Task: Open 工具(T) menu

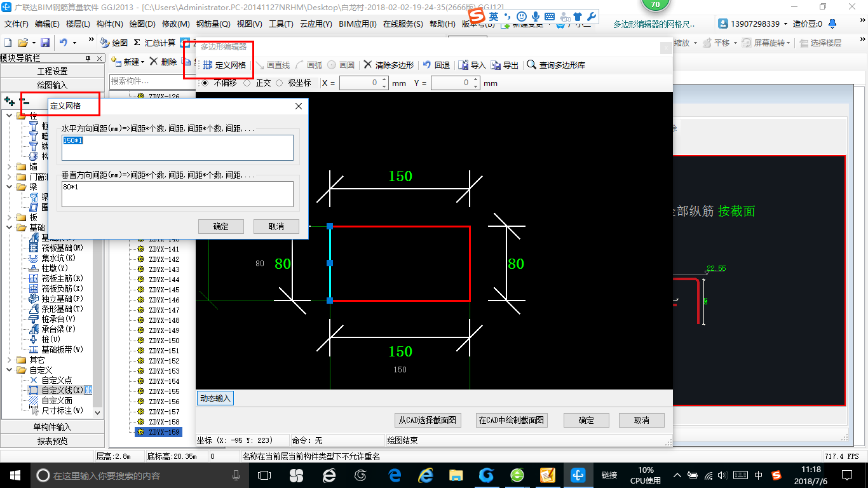Action: tap(281, 24)
